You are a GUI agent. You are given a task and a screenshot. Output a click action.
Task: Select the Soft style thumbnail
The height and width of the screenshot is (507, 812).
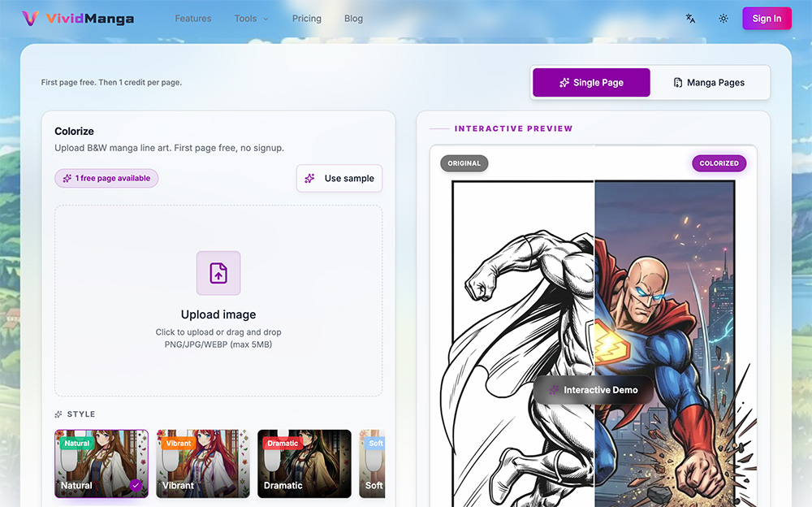(373, 463)
